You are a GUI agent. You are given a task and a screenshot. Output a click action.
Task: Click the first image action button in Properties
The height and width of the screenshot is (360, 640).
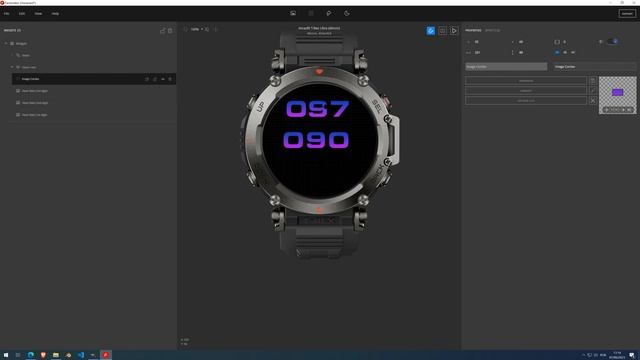526,81
